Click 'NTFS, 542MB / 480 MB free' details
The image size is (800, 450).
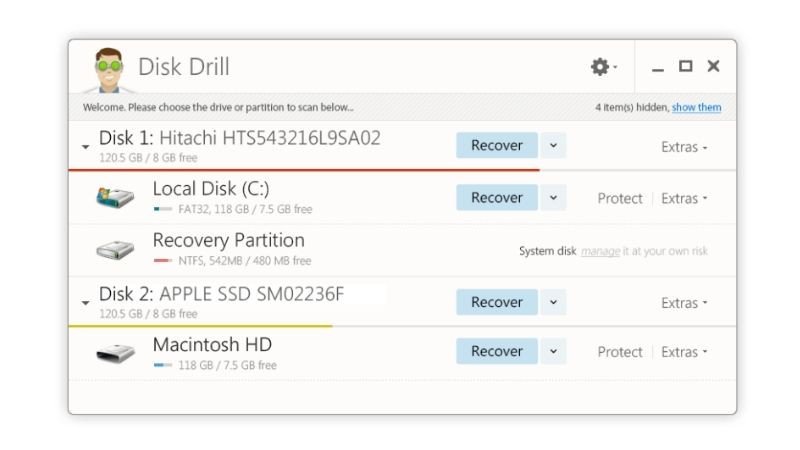coord(244,261)
